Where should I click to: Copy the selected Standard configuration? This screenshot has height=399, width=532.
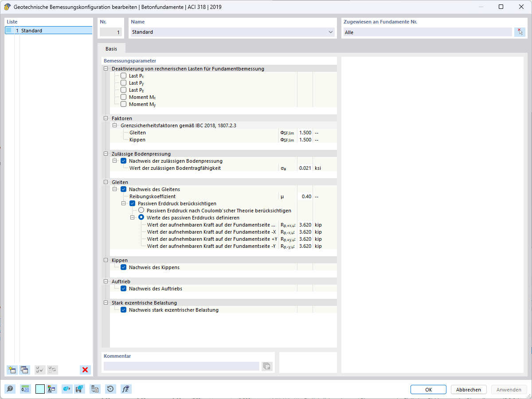[24, 369]
